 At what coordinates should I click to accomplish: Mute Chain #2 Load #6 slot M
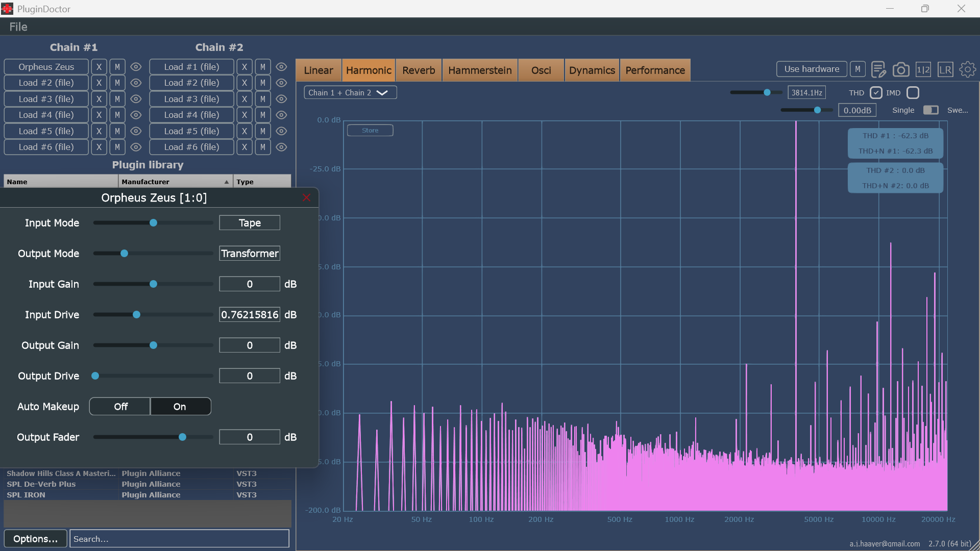pos(263,147)
